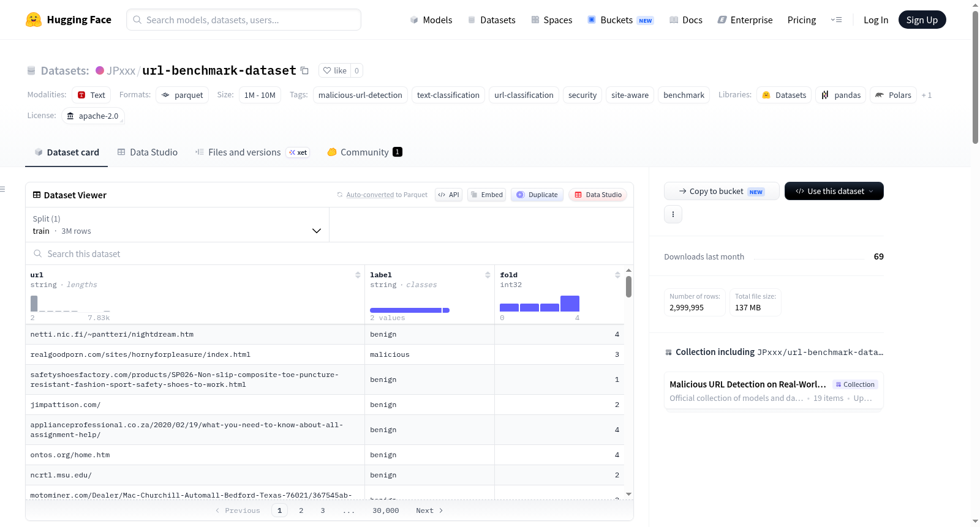Click the url lengths histogram
The image size is (980, 527).
coord(70,304)
